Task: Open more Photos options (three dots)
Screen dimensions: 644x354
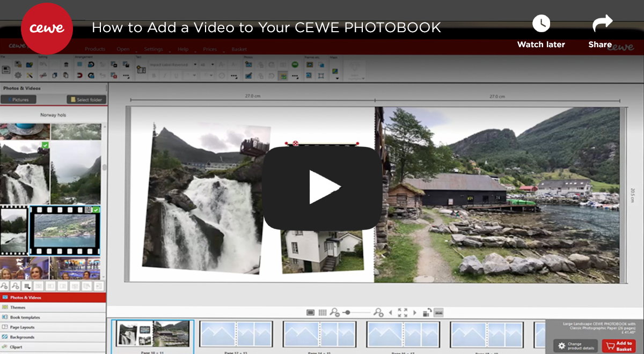Action: click(295, 76)
